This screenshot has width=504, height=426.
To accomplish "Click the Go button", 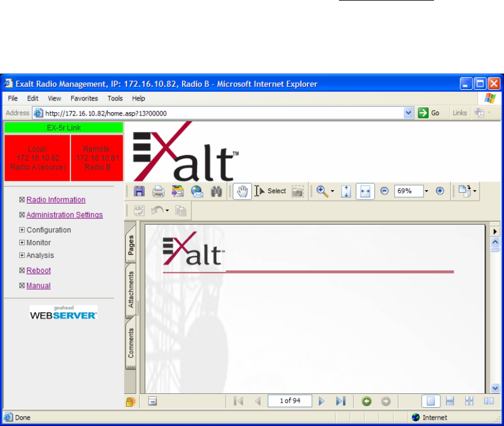I will coord(429,113).
